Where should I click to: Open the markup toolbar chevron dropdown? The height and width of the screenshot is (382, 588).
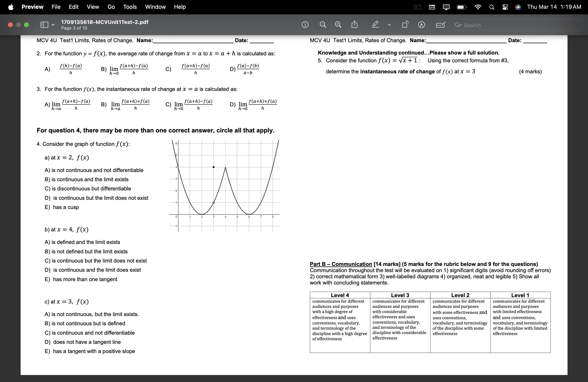tap(390, 25)
